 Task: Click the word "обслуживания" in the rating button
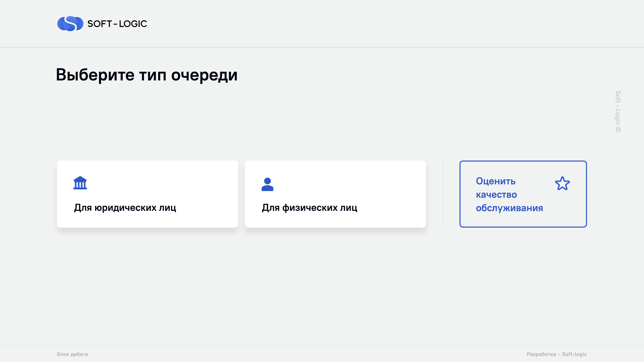click(x=509, y=208)
